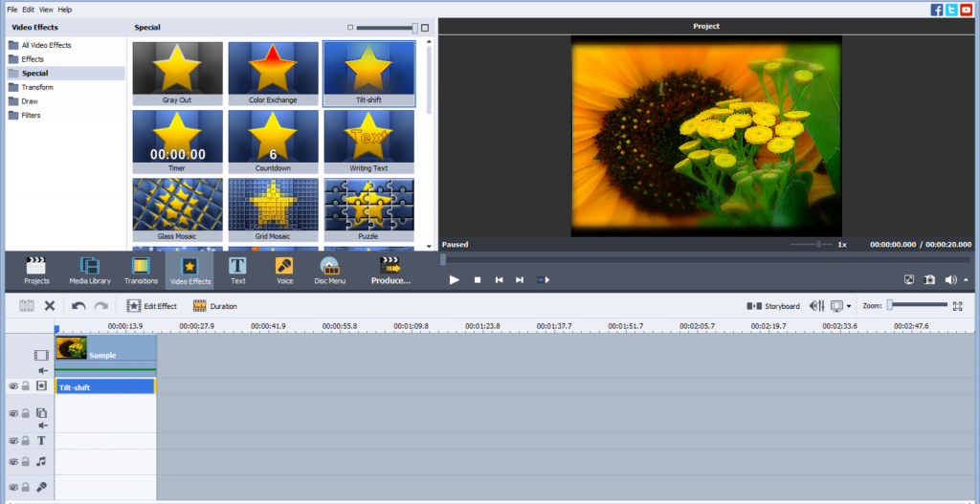The image size is (980, 504).
Task: Switch to Storyboard view
Action: [x=773, y=306]
